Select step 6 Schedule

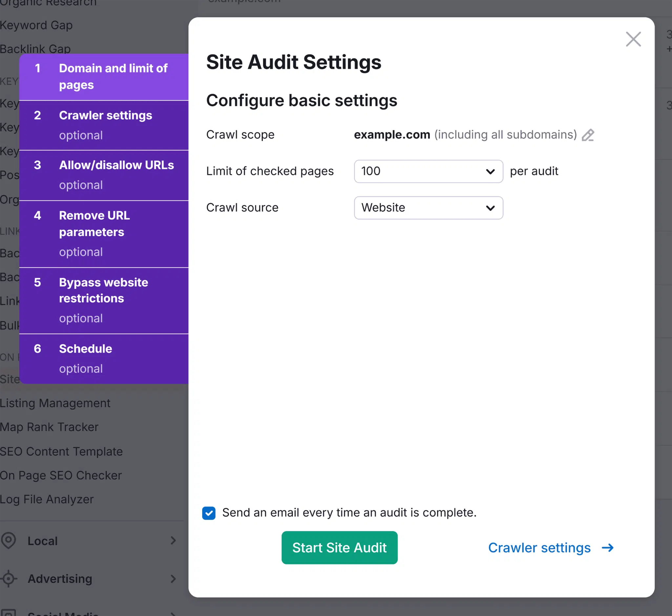[104, 359]
